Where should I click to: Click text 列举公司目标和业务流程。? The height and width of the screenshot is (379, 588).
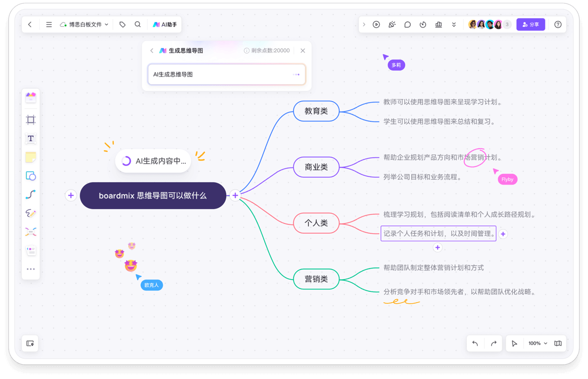423,177
